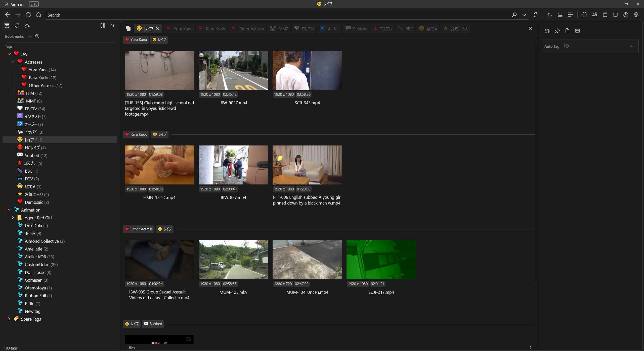
Task: Switch to the MMF tab
Action: tap(279, 29)
